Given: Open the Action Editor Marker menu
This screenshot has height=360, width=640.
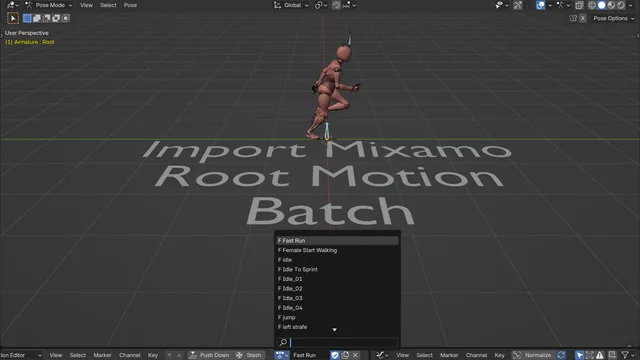Looking at the screenshot, I should coord(102,355).
